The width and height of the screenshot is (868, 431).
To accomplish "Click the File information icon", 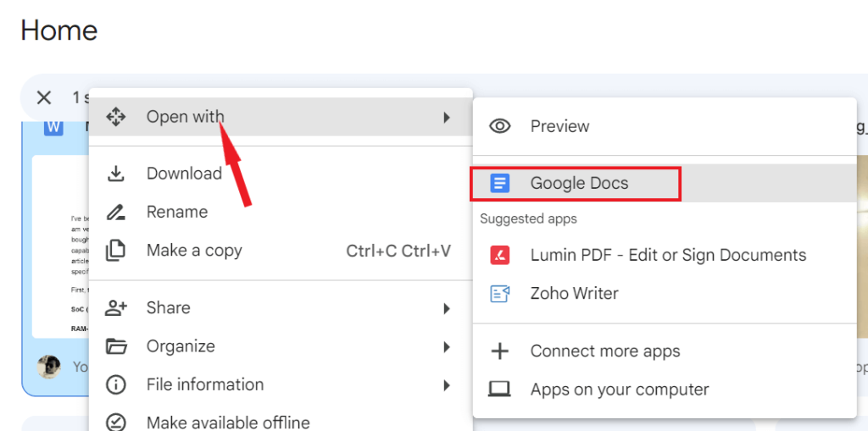I will (116, 384).
